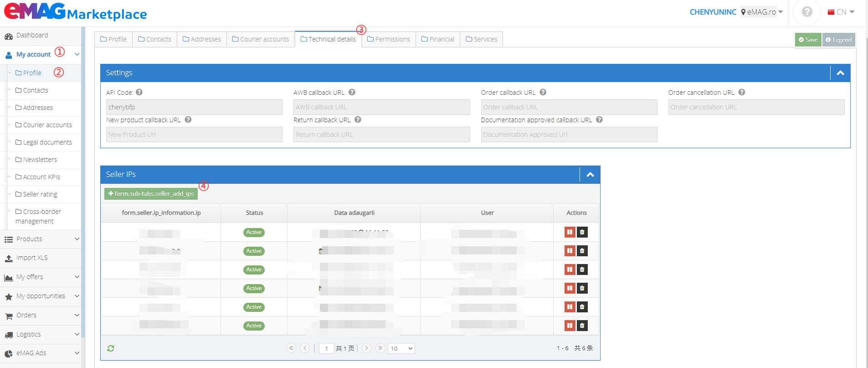Click the add seller IPs button

click(151, 194)
